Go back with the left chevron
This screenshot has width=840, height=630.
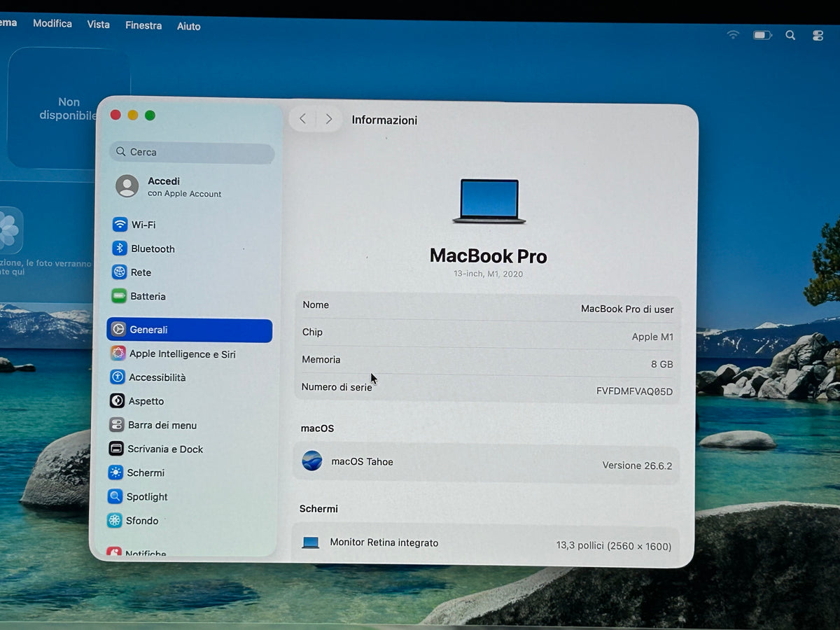(303, 119)
